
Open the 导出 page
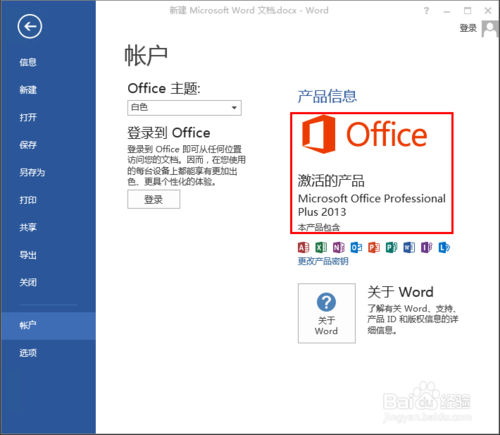[x=28, y=255]
